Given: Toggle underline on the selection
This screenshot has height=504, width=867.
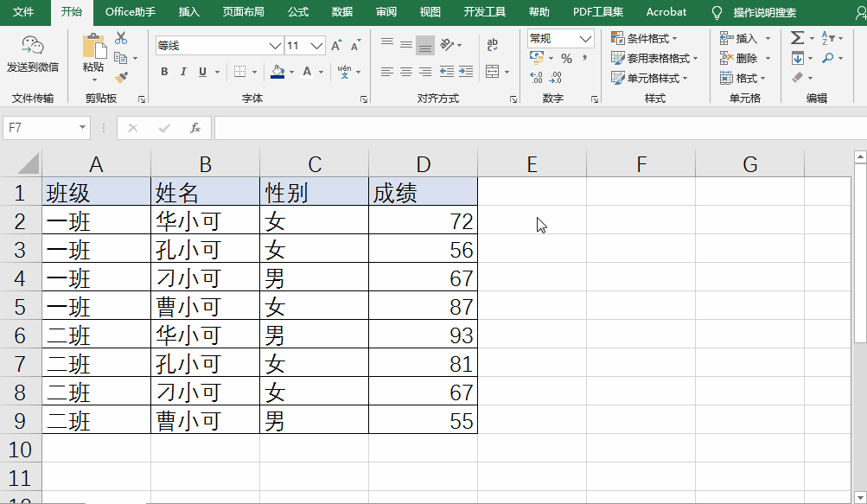Looking at the screenshot, I should coord(202,72).
